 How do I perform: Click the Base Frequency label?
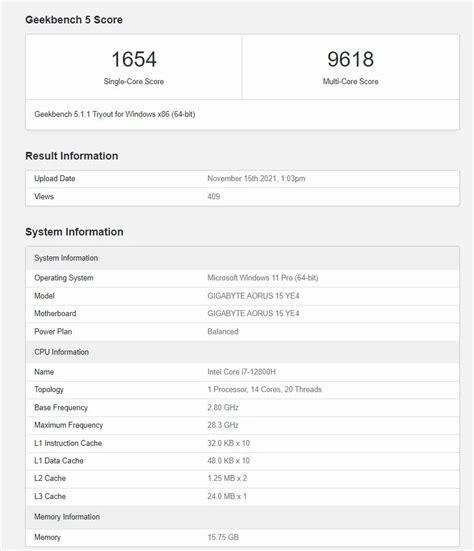coord(61,408)
